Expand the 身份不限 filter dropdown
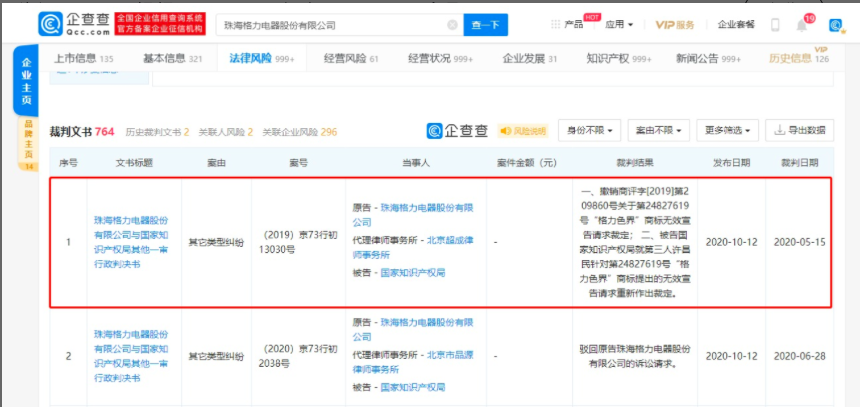This screenshot has height=407, width=860. point(590,131)
